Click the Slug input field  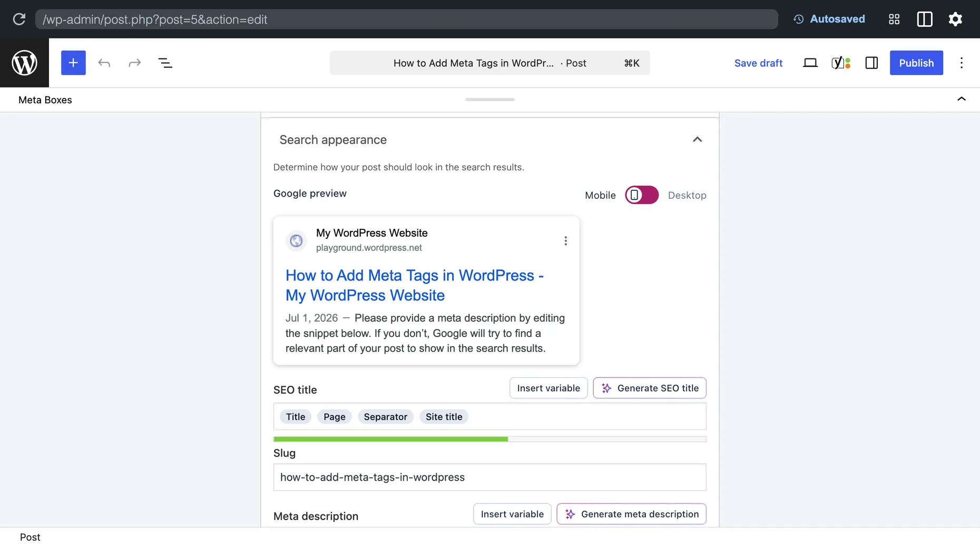[489, 477]
